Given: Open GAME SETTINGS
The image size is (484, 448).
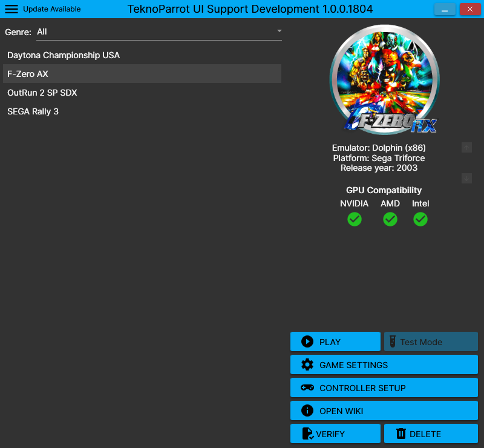Looking at the screenshot, I should [384, 365].
